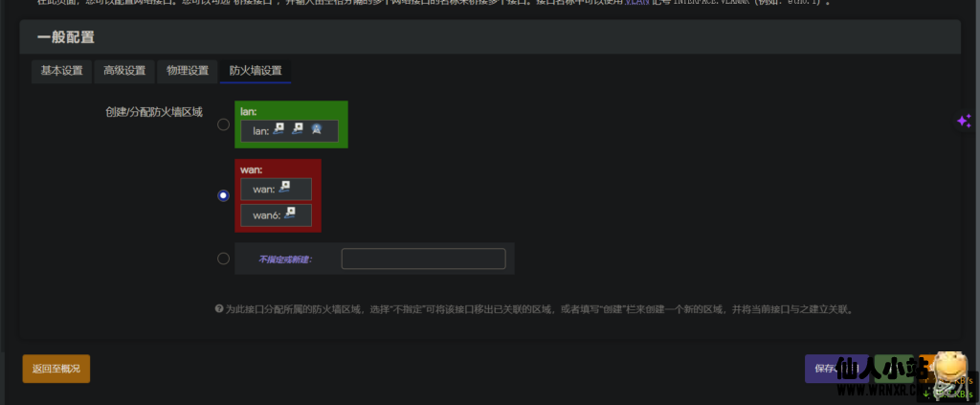Click the 创建/分配防火墙区域 label
Viewport: 980px width, 405px height.
154,112
